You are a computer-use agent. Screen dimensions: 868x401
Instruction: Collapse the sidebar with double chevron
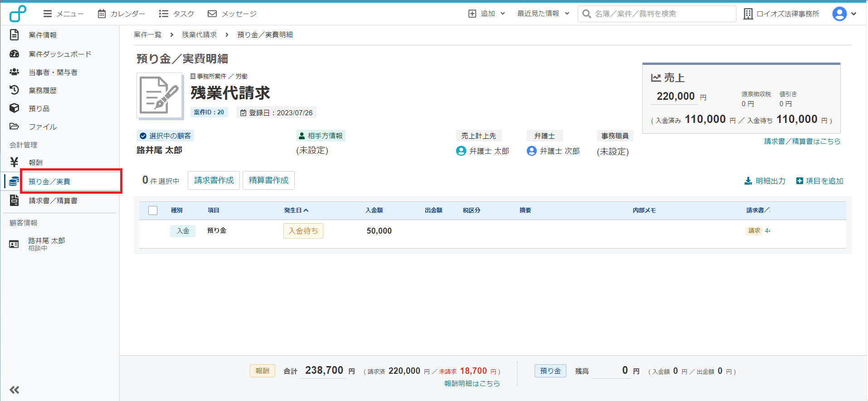[x=15, y=390]
